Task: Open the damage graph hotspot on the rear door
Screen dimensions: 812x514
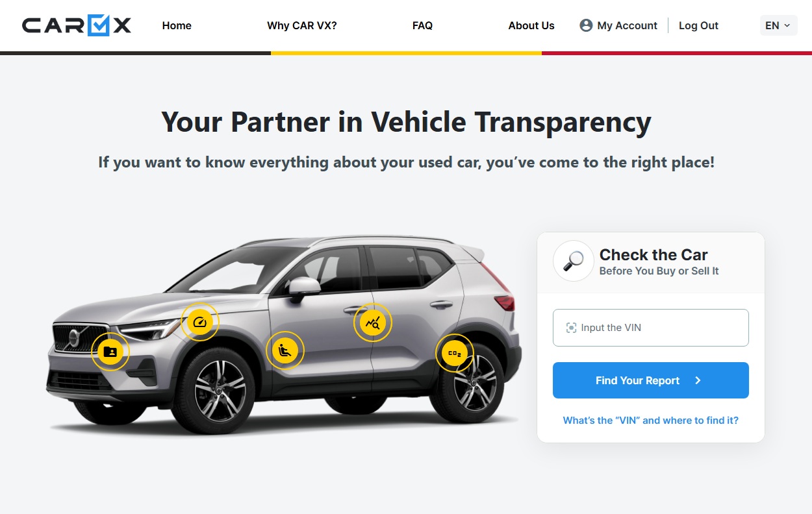Action: (x=373, y=323)
